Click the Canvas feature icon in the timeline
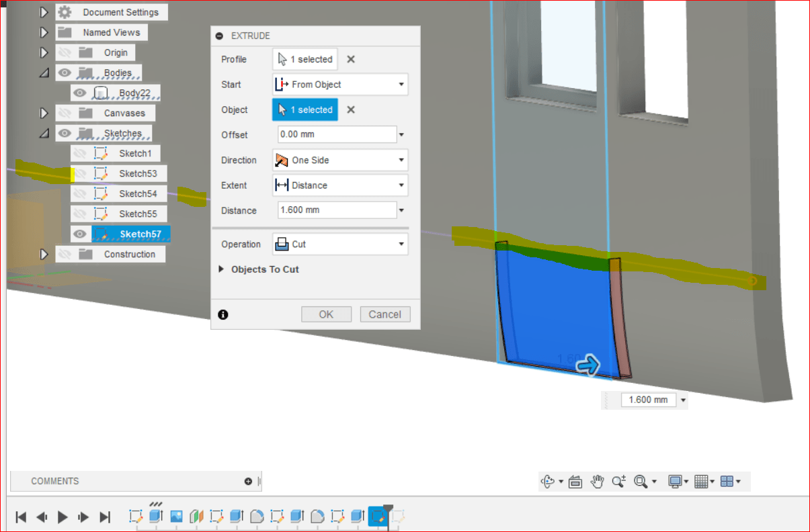Image resolution: width=810 pixels, height=532 pixels. (176, 516)
